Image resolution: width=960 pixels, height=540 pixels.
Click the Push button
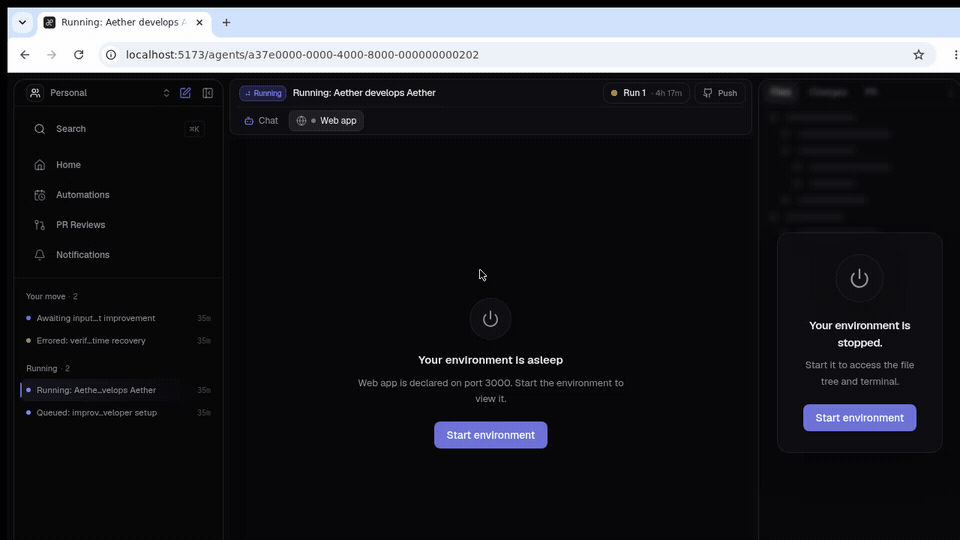(719, 93)
